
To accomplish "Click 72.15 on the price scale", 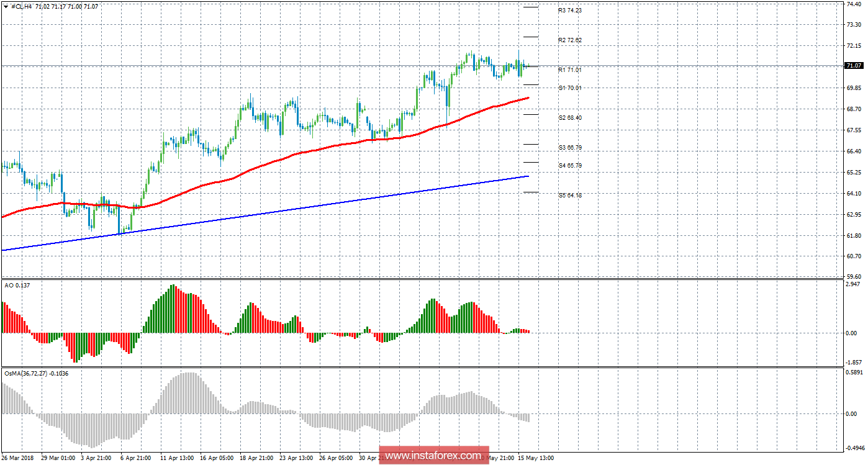I will click(854, 47).
